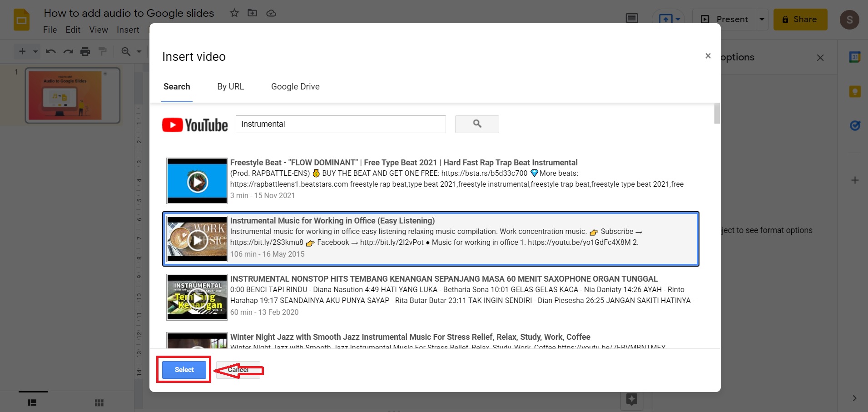
Task: Open Google Keep side panel icon
Action: 855,92
